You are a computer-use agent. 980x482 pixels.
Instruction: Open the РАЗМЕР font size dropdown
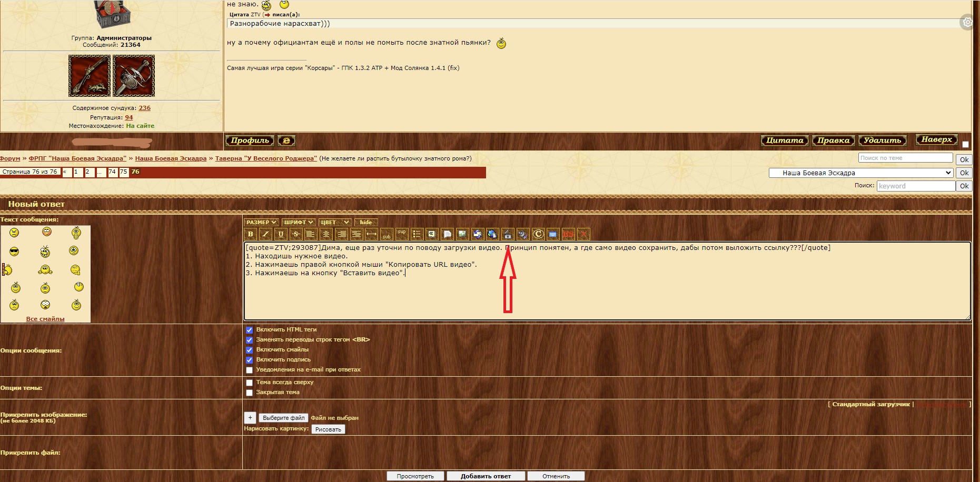point(261,222)
